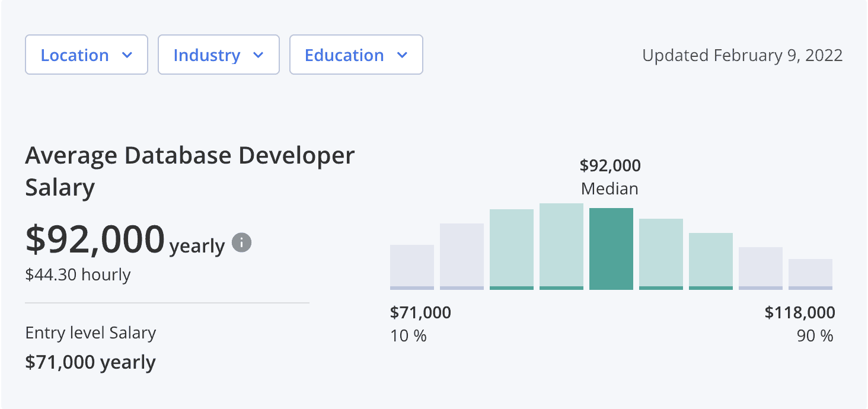Click the info icon next to yearly salary
The width and height of the screenshot is (868, 409).
click(x=241, y=242)
